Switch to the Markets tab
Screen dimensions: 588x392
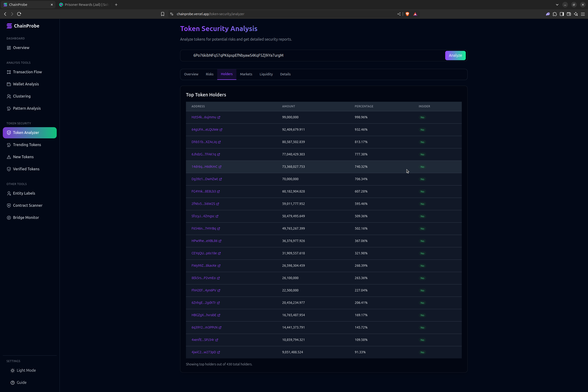(x=246, y=74)
